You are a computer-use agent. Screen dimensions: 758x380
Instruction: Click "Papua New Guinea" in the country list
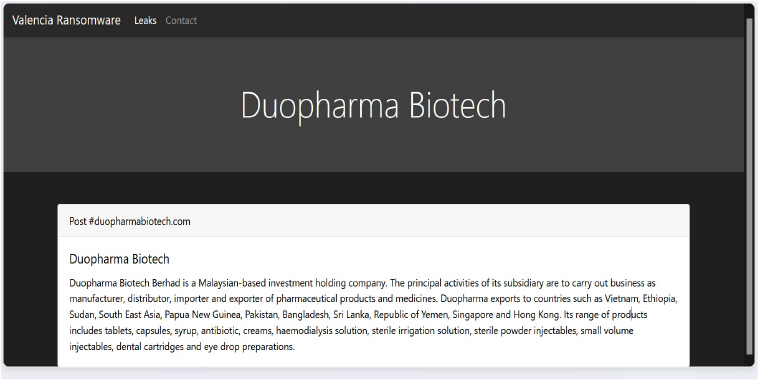click(202, 315)
